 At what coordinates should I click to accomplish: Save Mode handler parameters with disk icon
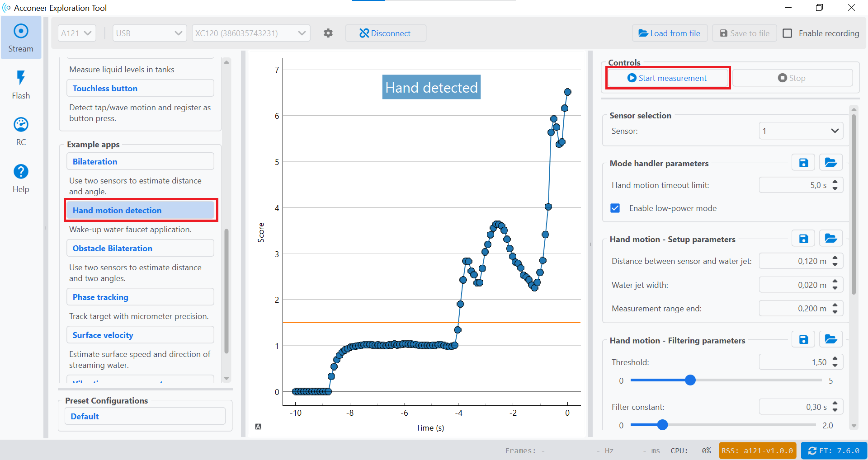[803, 163]
